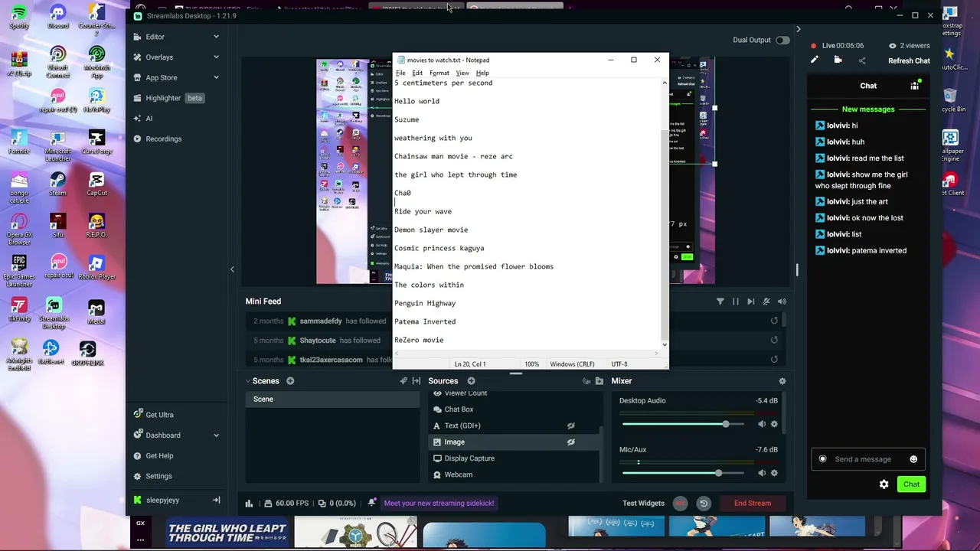The height and width of the screenshot is (551, 980).
Task: Click the End Stream button
Action: tap(753, 504)
